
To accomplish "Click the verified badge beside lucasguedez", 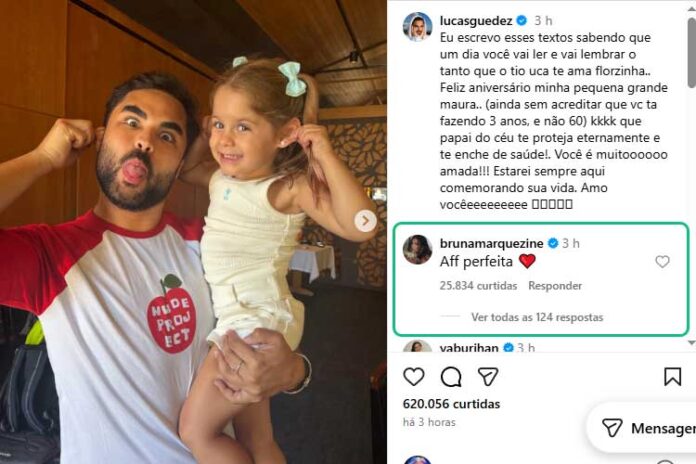I will point(522,20).
